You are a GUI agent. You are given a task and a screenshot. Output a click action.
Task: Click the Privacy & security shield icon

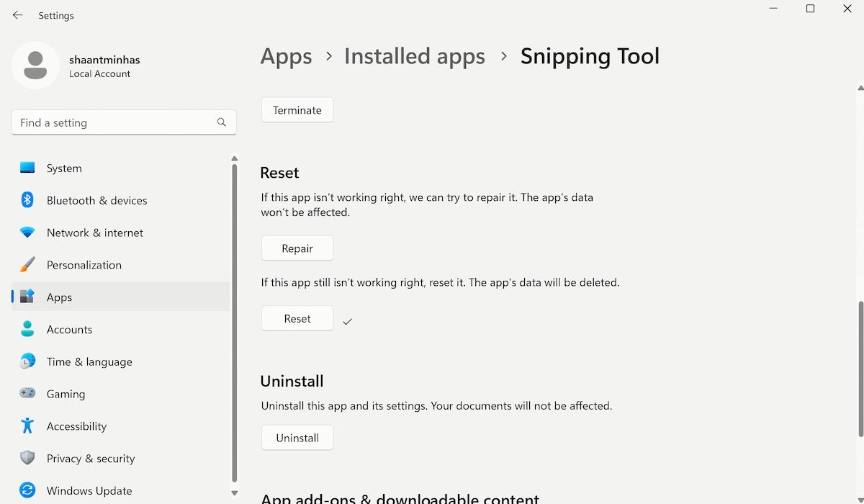27,458
